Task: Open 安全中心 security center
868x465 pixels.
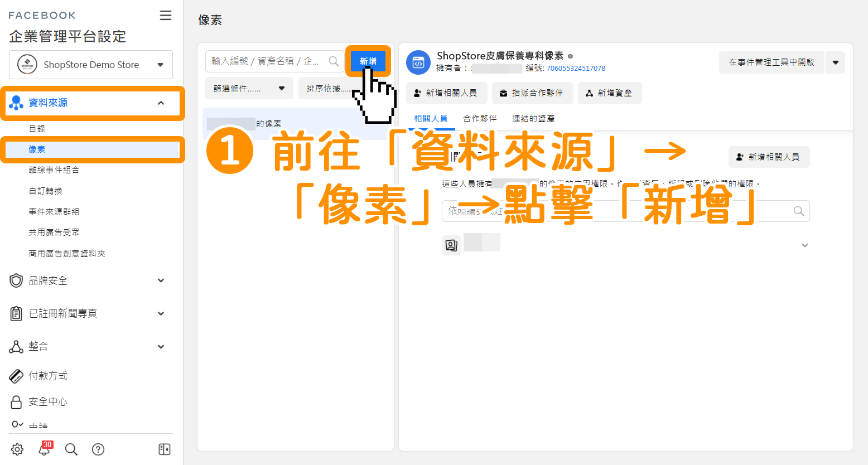Action: click(x=48, y=402)
